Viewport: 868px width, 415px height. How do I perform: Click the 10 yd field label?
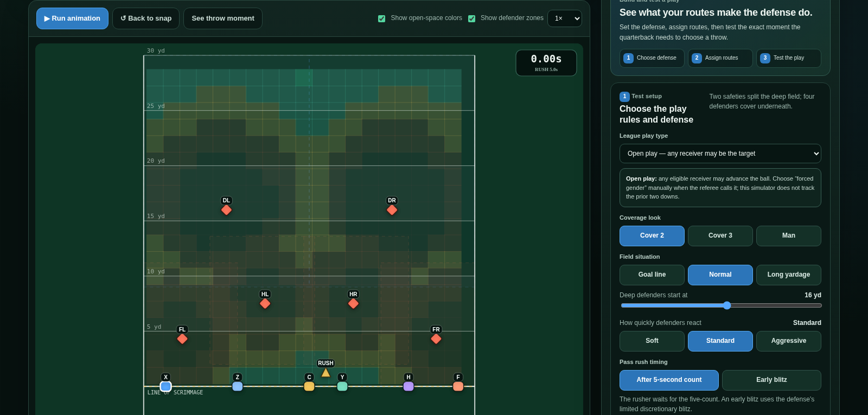coord(156,271)
